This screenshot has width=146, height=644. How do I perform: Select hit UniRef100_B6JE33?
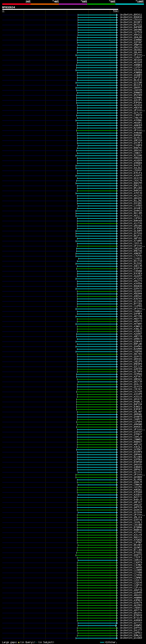tap(131, 80)
